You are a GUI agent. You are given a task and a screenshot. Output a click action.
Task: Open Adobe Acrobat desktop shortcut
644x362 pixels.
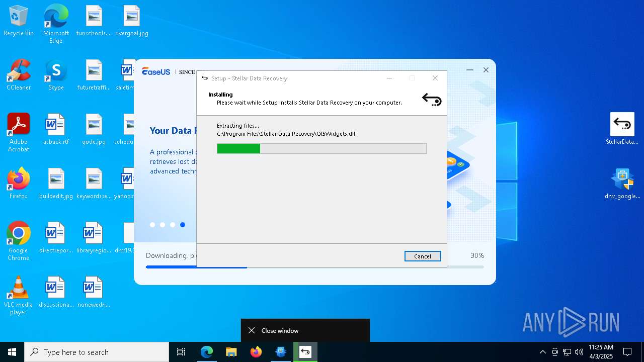[x=19, y=133]
